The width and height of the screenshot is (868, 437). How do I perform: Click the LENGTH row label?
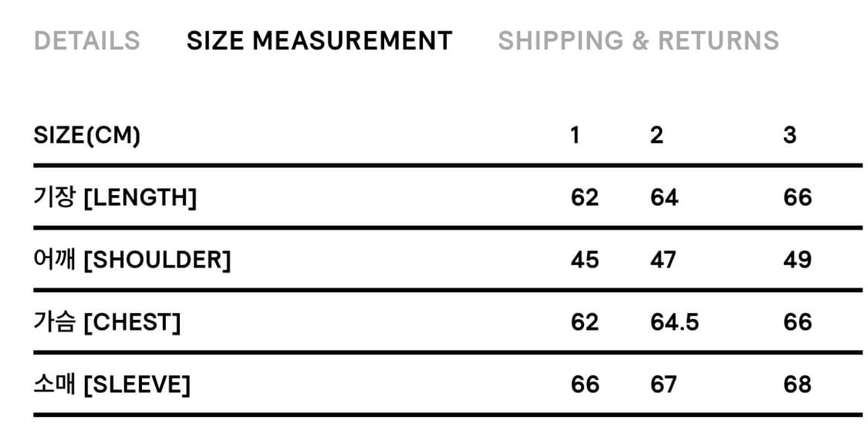click(x=115, y=198)
